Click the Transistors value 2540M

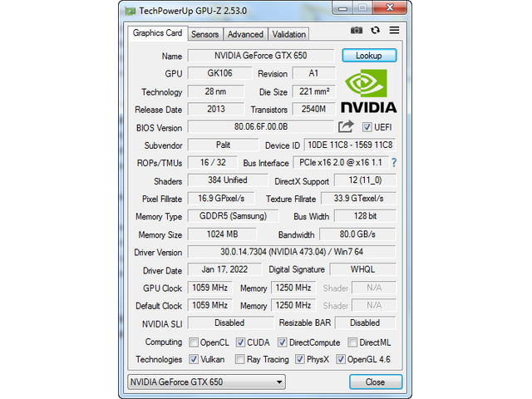tap(314, 109)
